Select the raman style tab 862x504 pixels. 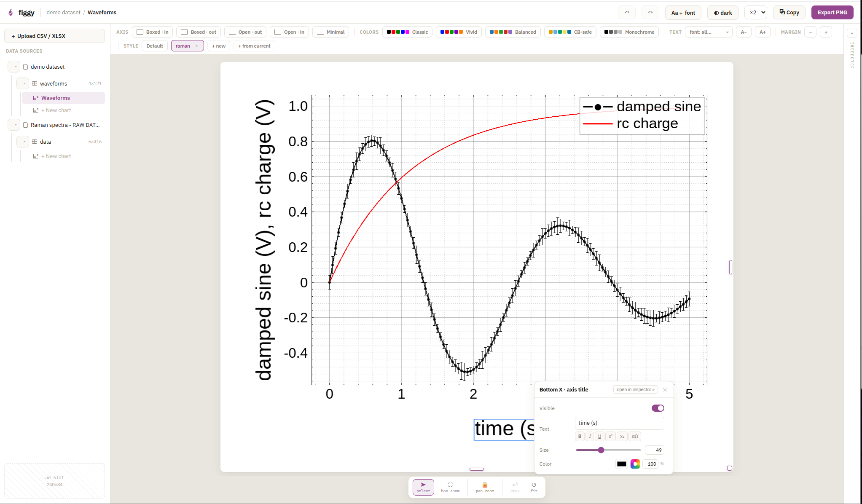click(x=183, y=46)
